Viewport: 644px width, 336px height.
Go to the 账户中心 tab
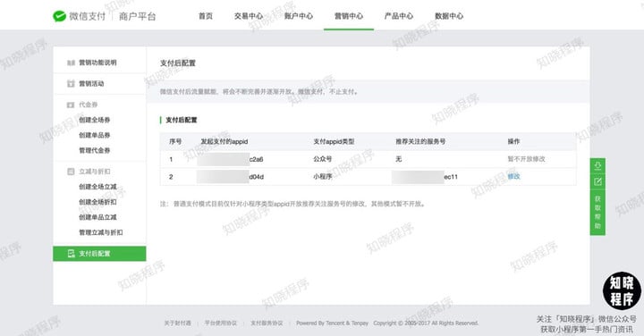click(299, 16)
